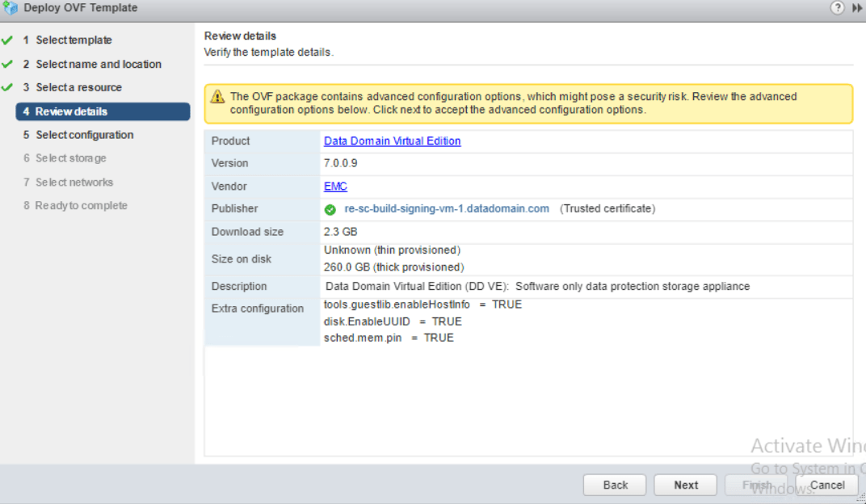Click the 260.0 GB (thick provisioned) text
The height and width of the screenshot is (504, 866).
tap(393, 267)
